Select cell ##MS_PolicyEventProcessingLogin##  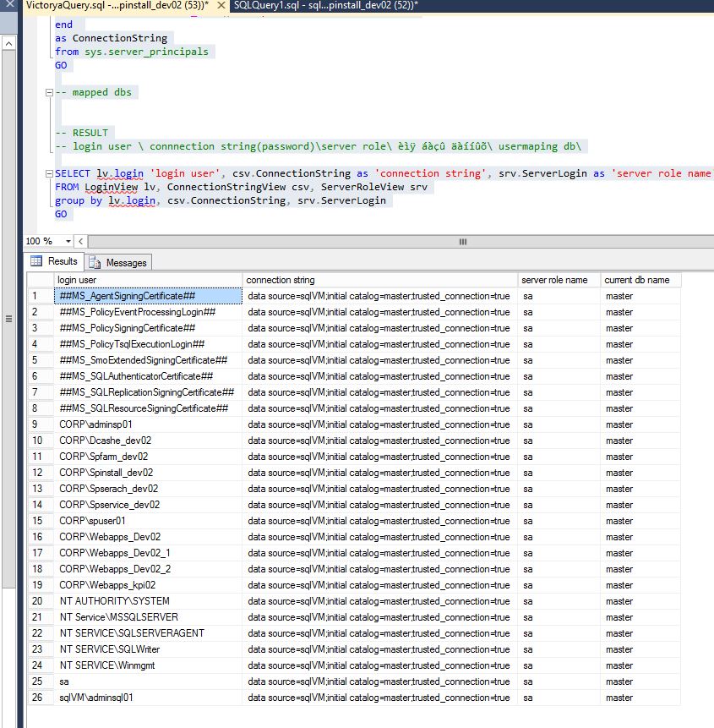(148, 312)
